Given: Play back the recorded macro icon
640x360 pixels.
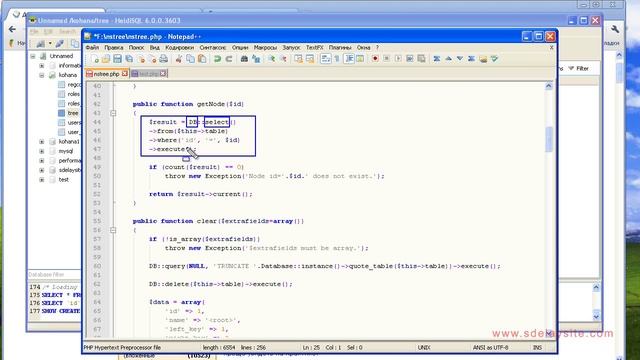Looking at the screenshot, I should [x=398, y=59].
